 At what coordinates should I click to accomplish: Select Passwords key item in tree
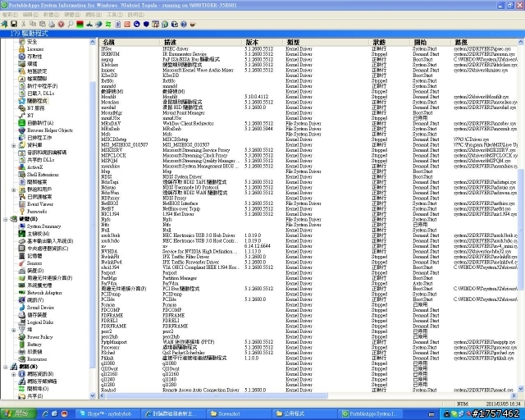pyautogui.click(x=37, y=211)
